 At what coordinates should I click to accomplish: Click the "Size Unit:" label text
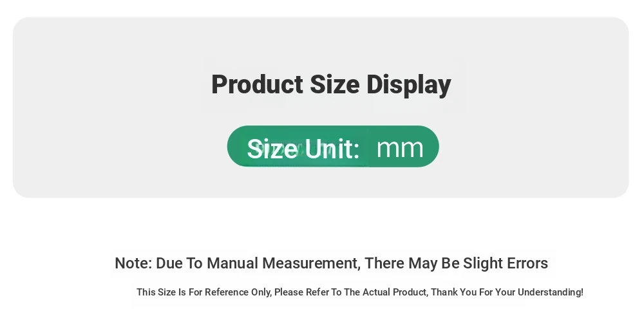pos(303,148)
